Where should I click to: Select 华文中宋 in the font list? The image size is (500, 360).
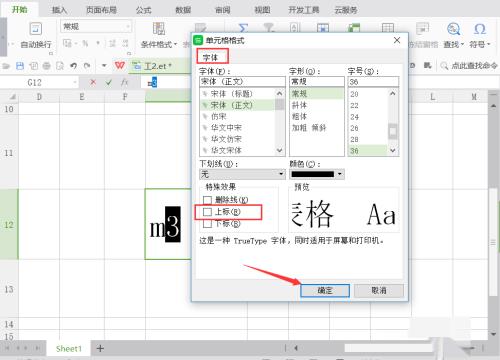(226, 128)
